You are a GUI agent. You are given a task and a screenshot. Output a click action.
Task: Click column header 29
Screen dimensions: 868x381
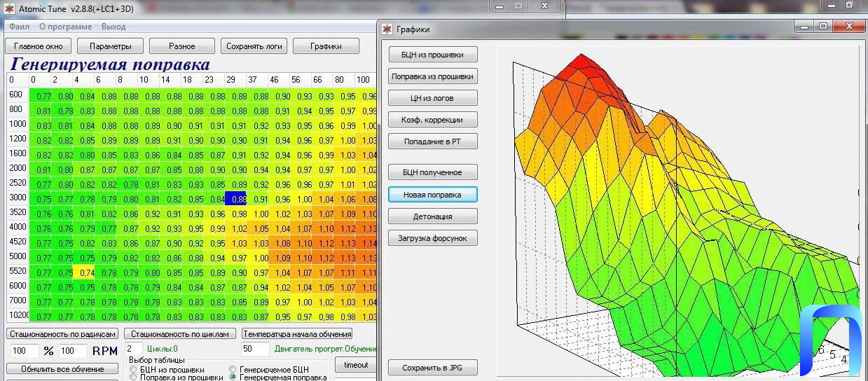[x=236, y=80]
